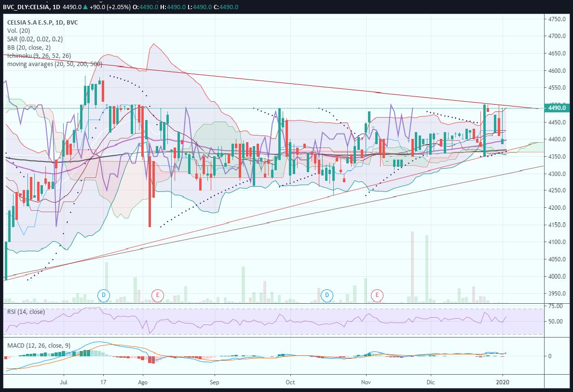The width and height of the screenshot is (573, 392).
Task: Open the dividend D marker in mid-October
Action: coord(327,295)
